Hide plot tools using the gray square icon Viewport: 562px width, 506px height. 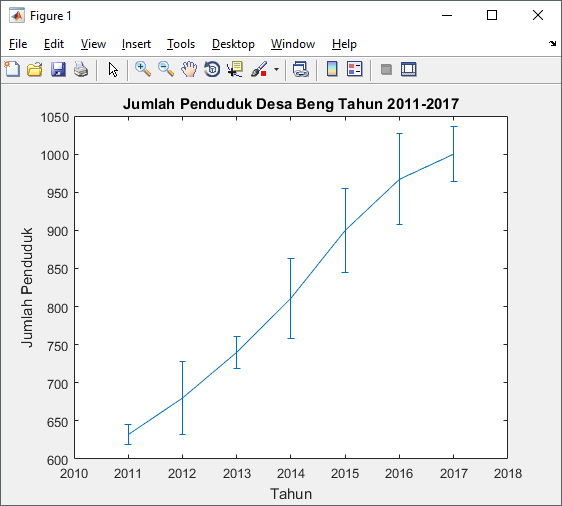click(x=386, y=69)
